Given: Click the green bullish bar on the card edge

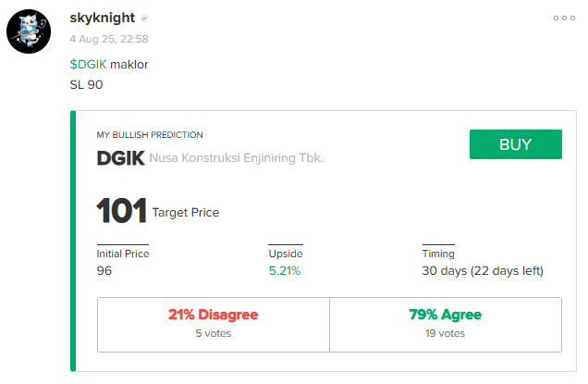Looking at the screenshot, I should click(73, 241).
